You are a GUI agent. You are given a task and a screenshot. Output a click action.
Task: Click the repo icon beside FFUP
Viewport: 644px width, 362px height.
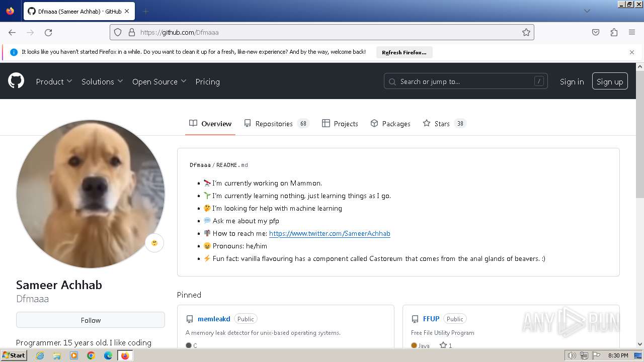click(x=415, y=319)
